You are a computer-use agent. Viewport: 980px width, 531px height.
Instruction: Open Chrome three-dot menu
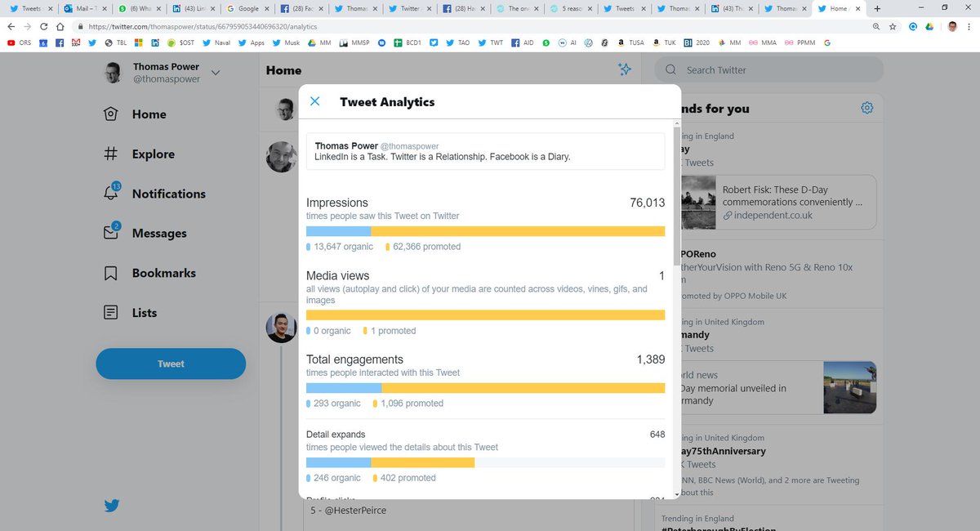(x=969, y=26)
